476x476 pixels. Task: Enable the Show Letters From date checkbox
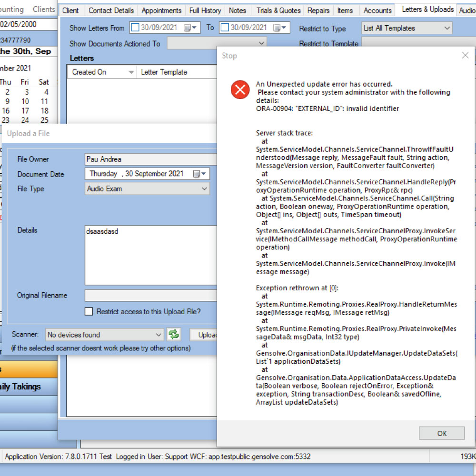click(135, 28)
